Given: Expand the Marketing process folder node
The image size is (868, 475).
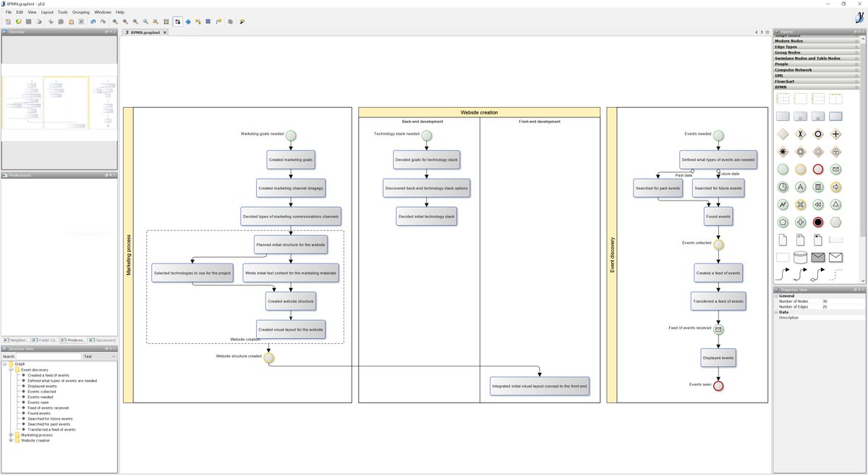Looking at the screenshot, I should [11, 435].
